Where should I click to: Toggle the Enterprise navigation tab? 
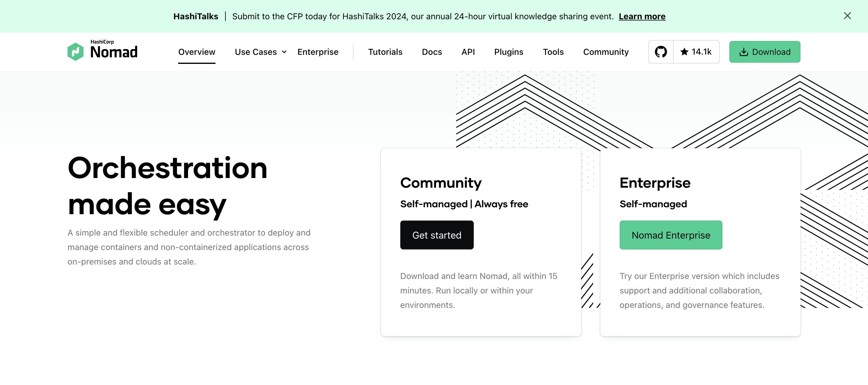(x=318, y=52)
